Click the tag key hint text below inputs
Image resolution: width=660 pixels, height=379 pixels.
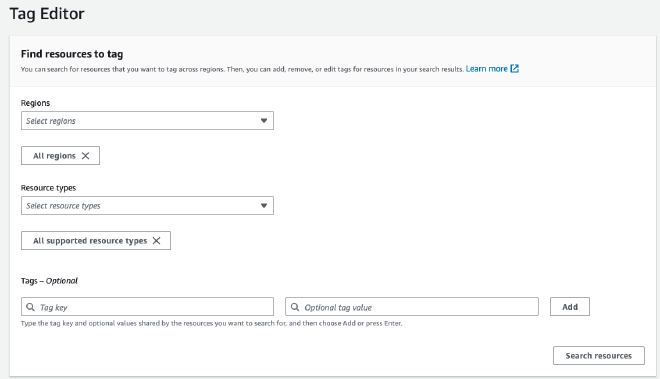(x=212, y=323)
